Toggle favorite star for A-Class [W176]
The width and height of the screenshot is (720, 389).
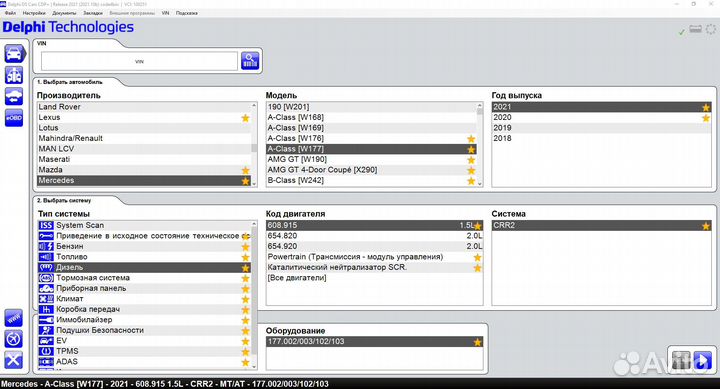(471, 139)
